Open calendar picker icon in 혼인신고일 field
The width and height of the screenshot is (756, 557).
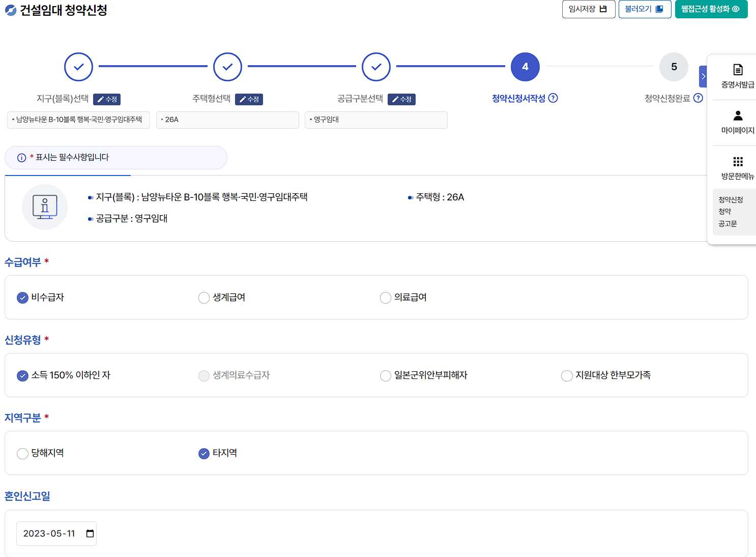click(90, 534)
